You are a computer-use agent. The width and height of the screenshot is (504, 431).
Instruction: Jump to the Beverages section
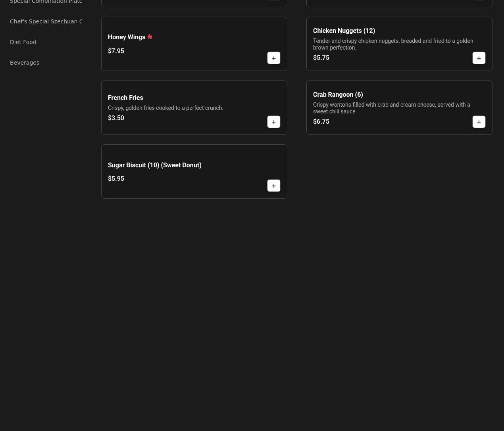point(25,63)
